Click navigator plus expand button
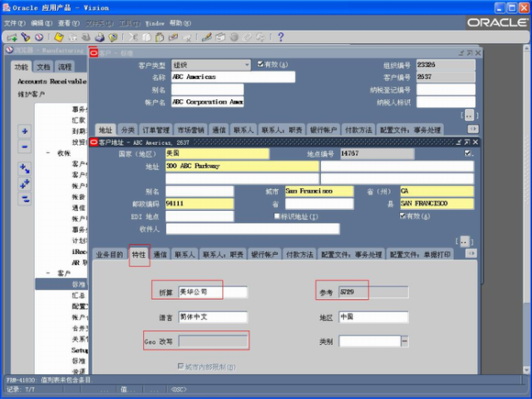The height and width of the screenshot is (399, 532). [x=25, y=131]
